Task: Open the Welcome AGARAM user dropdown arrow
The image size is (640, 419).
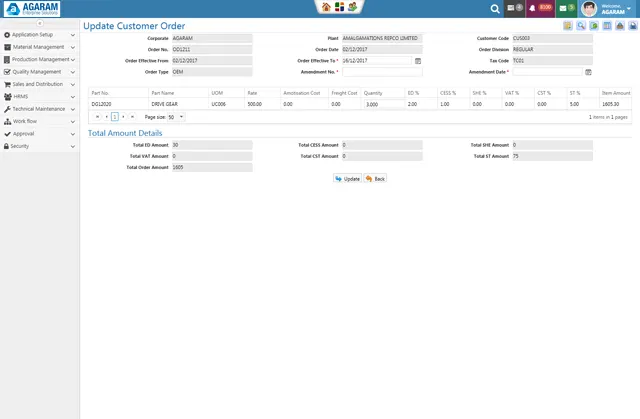Action: [629, 9]
